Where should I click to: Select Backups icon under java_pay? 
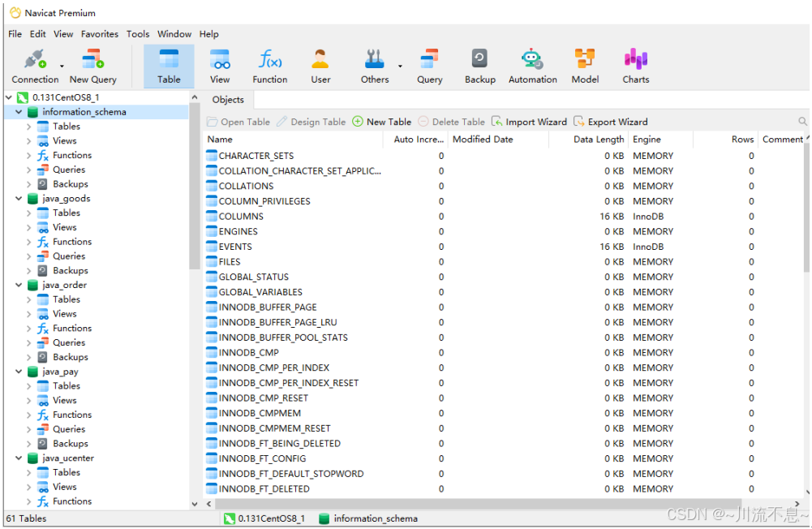click(x=43, y=444)
